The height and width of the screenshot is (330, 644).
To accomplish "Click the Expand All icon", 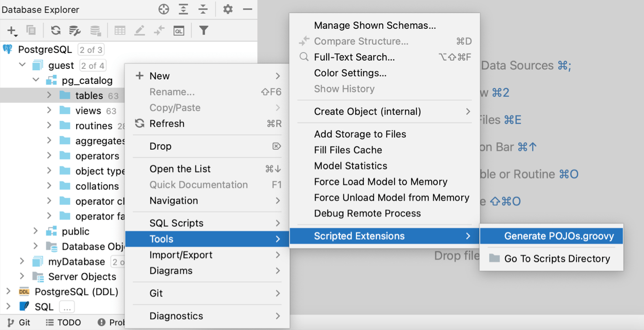I will [x=183, y=9].
